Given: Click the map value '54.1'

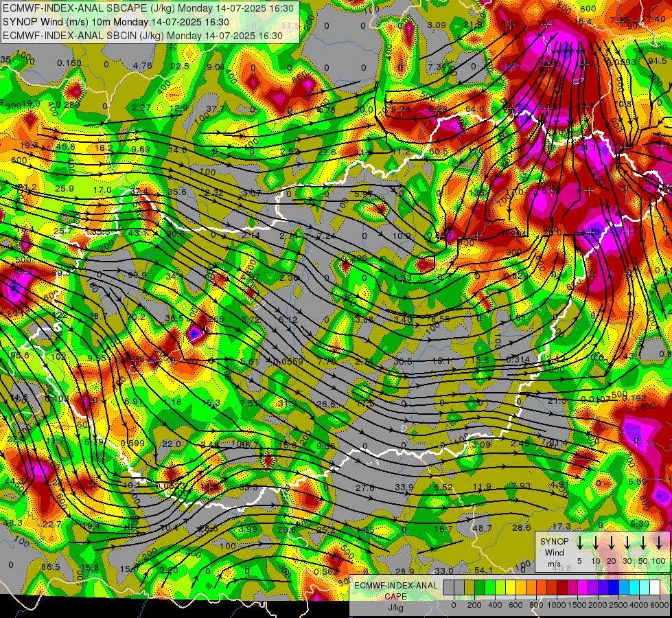Looking at the screenshot, I should coord(484,571).
